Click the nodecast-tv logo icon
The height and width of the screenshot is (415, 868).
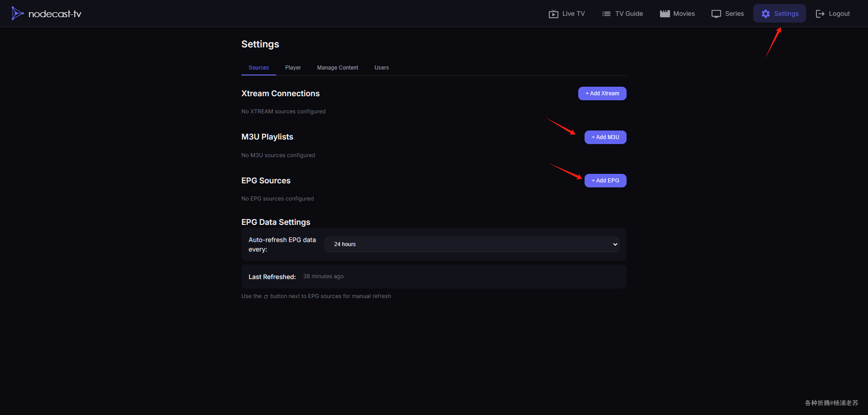point(17,14)
